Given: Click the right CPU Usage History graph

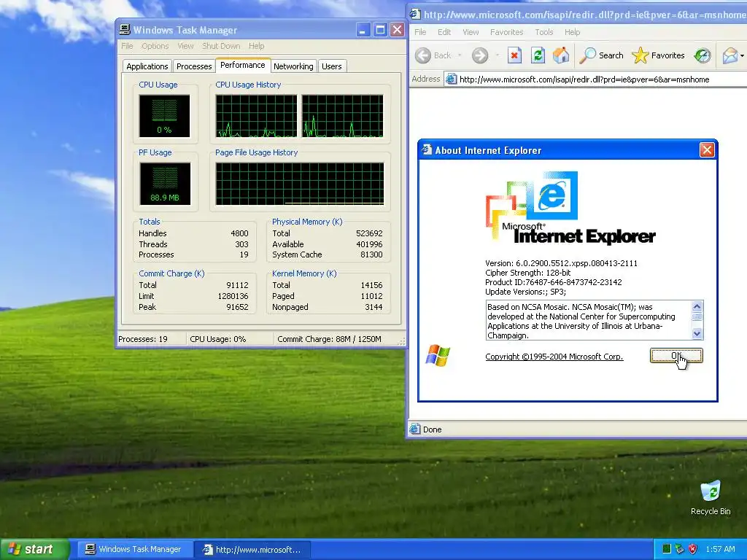Looking at the screenshot, I should point(343,116).
